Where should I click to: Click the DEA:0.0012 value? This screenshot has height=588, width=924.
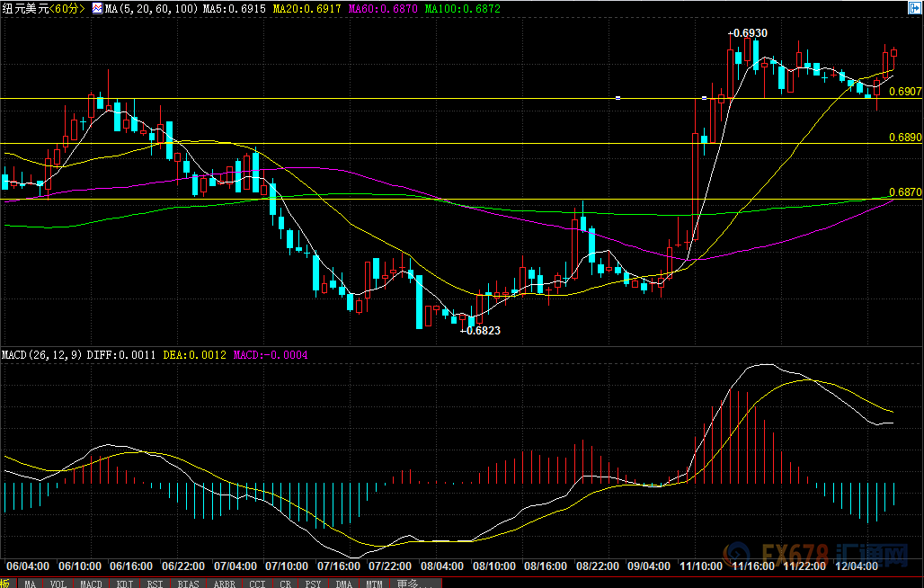194,354
